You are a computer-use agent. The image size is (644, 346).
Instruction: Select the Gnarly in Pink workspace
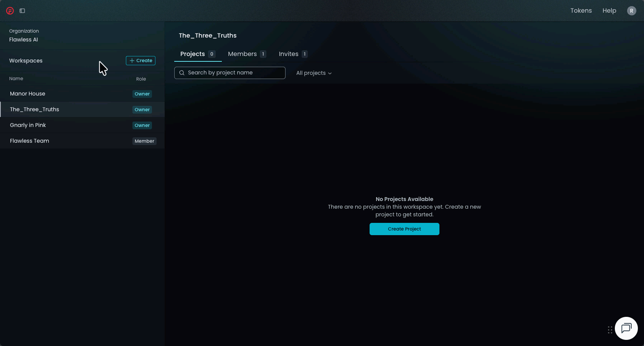(x=82, y=125)
